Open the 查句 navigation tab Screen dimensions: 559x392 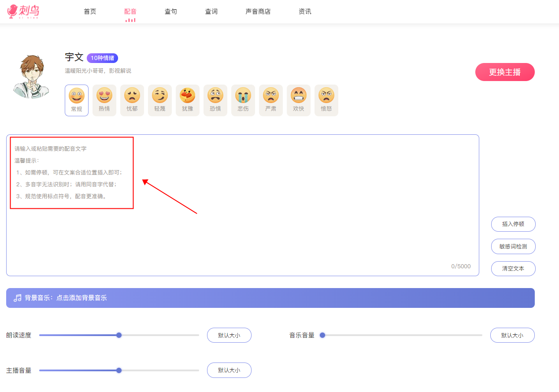point(171,11)
